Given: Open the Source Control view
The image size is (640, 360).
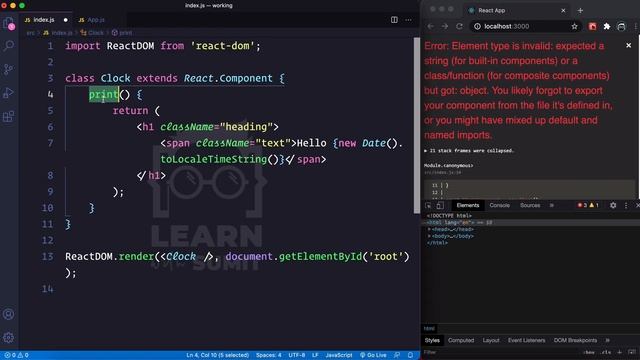Looking at the screenshot, I should pos(9,69).
